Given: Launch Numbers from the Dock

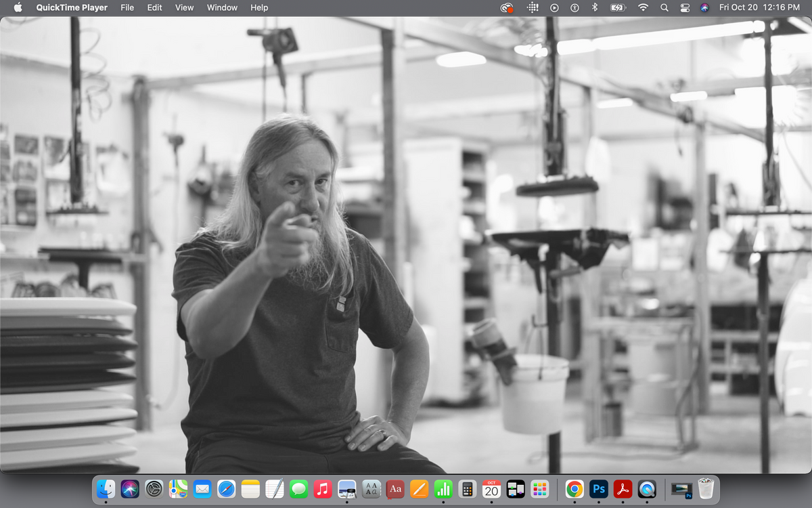Looking at the screenshot, I should pyautogui.click(x=443, y=488).
